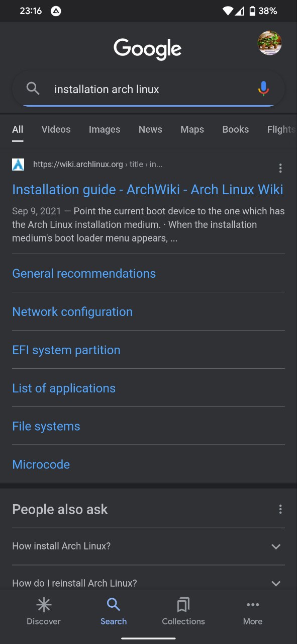The image size is (297, 644).
Task: Open three-dot menu for ArchWiki result
Action: pyautogui.click(x=280, y=168)
